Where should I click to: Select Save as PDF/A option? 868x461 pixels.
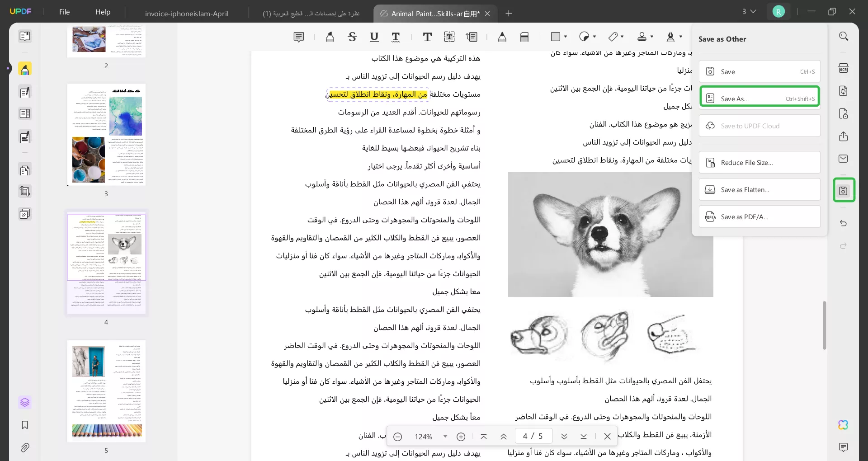tap(759, 216)
